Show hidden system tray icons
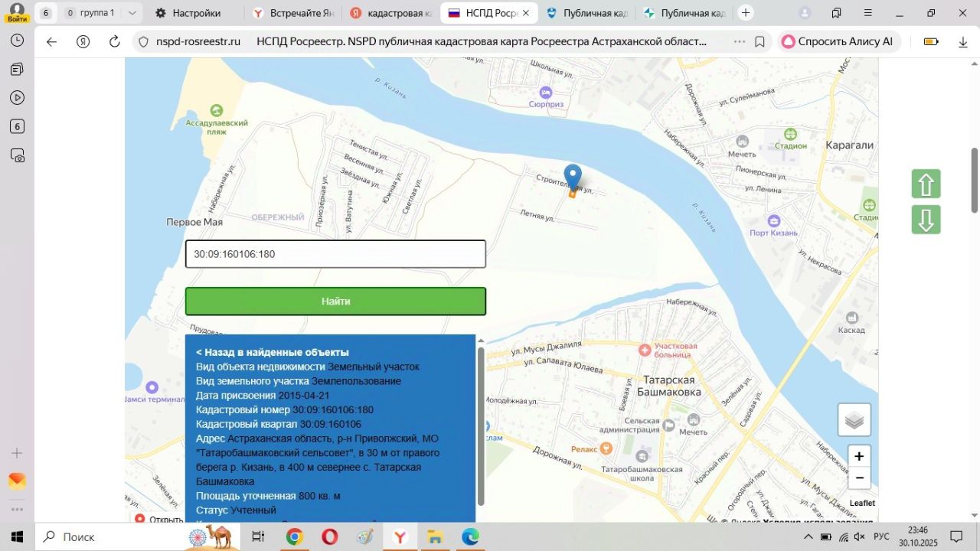Screen dimensions: 980x551 pos(807,536)
